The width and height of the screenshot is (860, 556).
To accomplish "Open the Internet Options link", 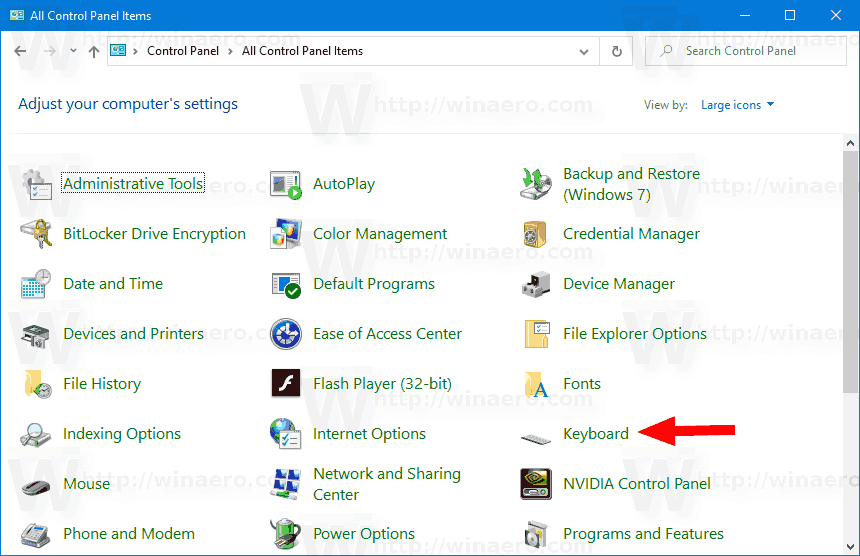I will pyautogui.click(x=369, y=434).
